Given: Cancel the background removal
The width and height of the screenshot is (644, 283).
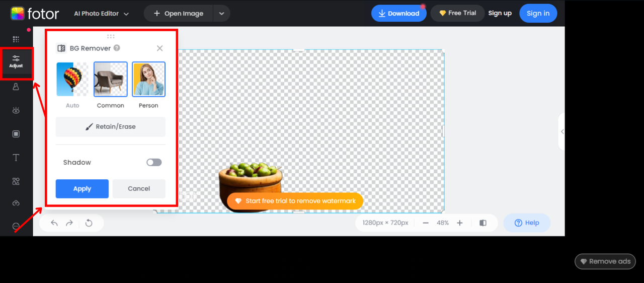Looking at the screenshot, I should [139, 189].
